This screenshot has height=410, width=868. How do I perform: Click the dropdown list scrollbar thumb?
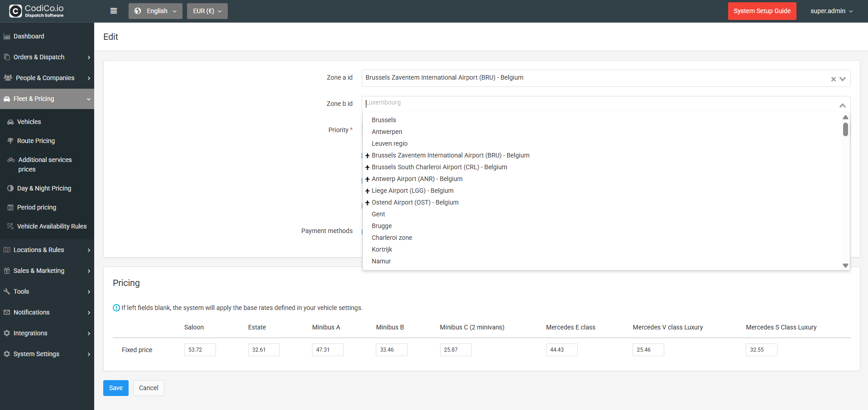click(x=845, y=129)
